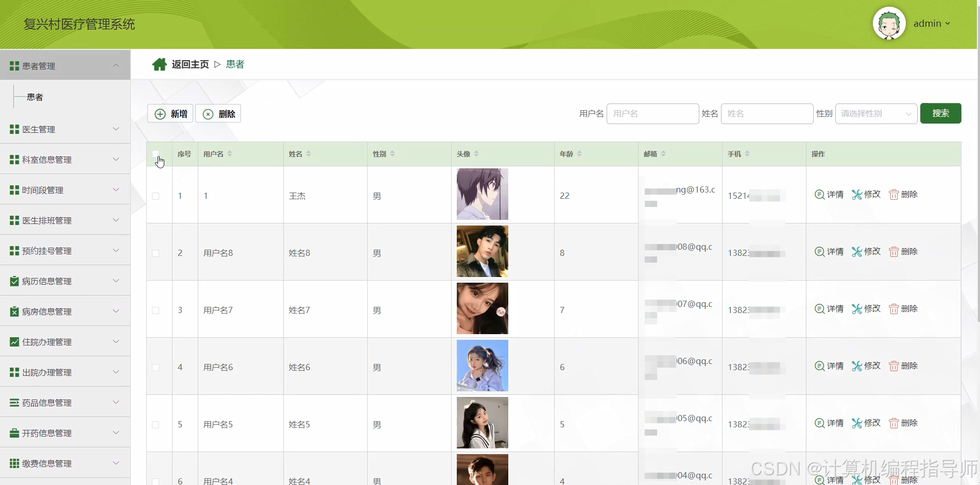Focus the 用户名 search field
Viewport: 980px width, 485px height.
pyautogui.click(x=652, y=113)
